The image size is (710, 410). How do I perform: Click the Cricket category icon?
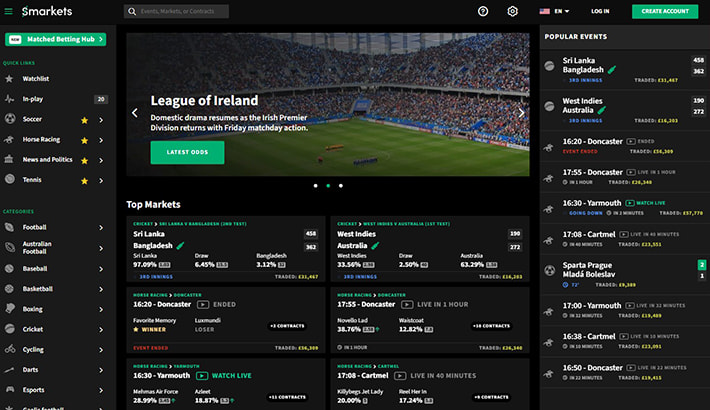coord(10,329)
